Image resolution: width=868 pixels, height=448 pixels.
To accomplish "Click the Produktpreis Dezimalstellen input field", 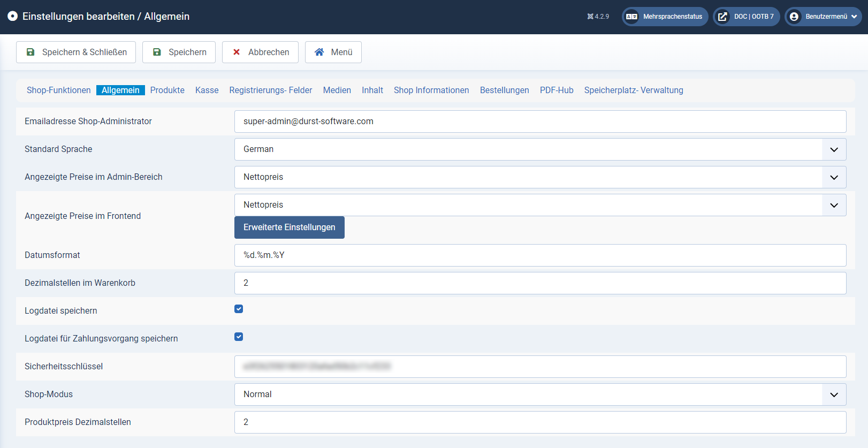I will click(x=540, y=422).
